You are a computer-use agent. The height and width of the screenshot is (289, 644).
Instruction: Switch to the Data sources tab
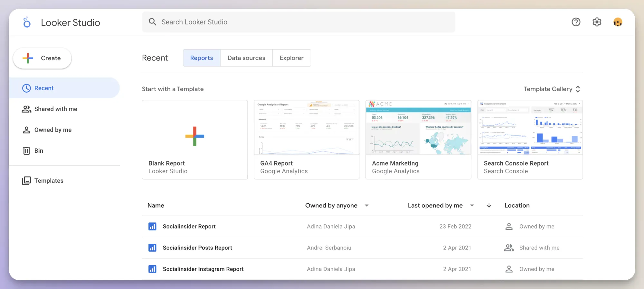tap(246, 58)
